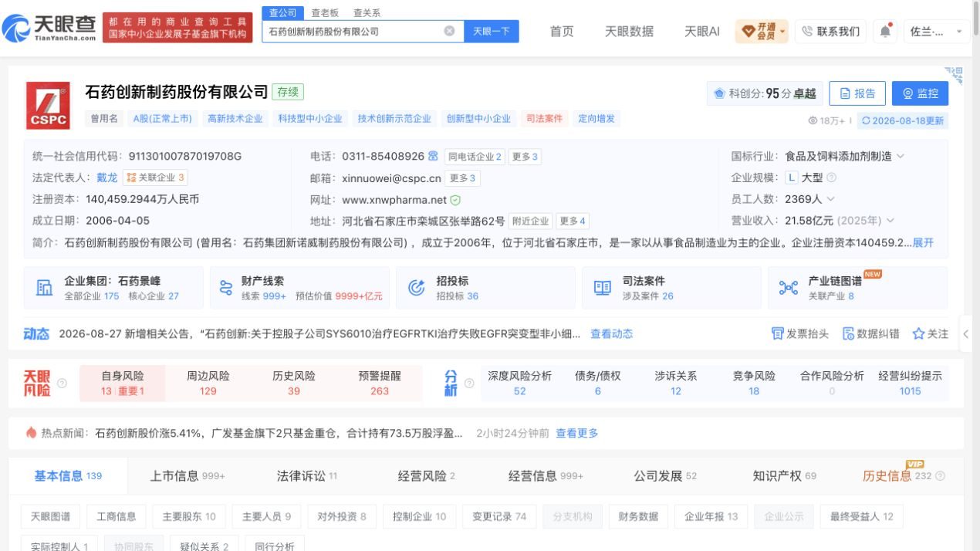Expand the 国标行业 dropdown arrow
Viewport: 980px width, 551px height.
click(x=901, y=156)
